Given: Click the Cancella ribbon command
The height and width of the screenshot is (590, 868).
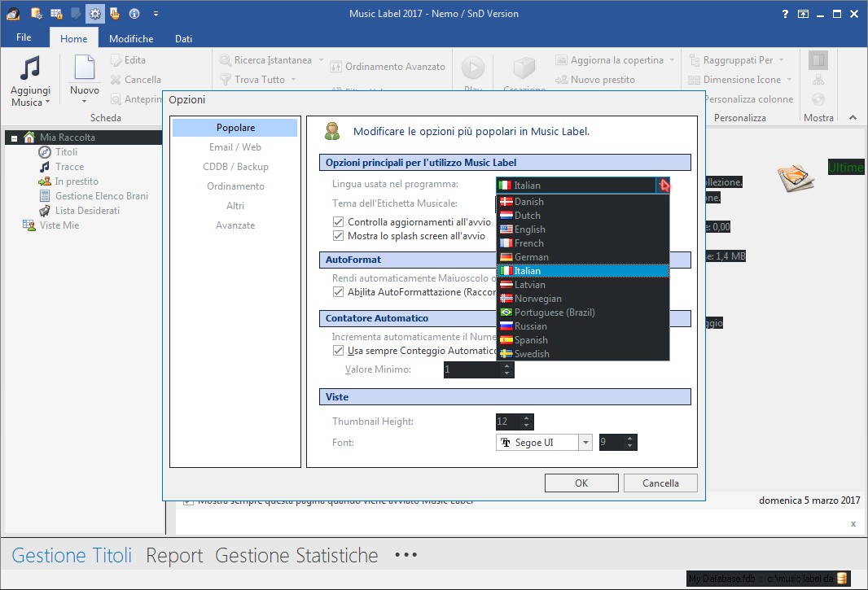Looking at the screenshot, I should tap(136, 80).
